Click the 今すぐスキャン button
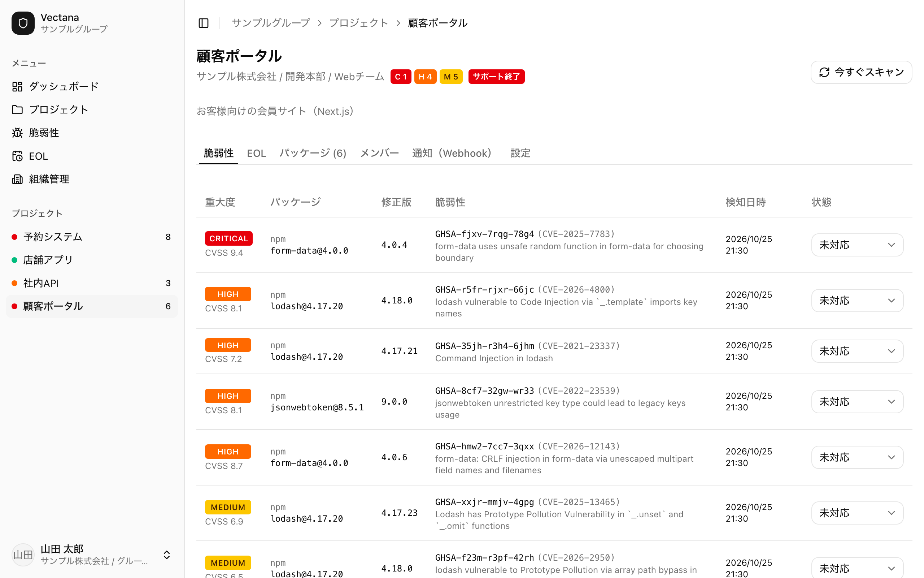 tap(862, 72)
